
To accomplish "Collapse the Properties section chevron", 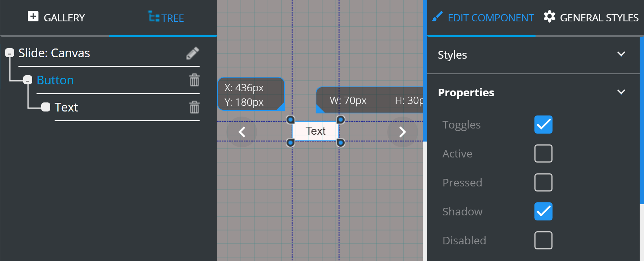I will click(x=621, y=92).
